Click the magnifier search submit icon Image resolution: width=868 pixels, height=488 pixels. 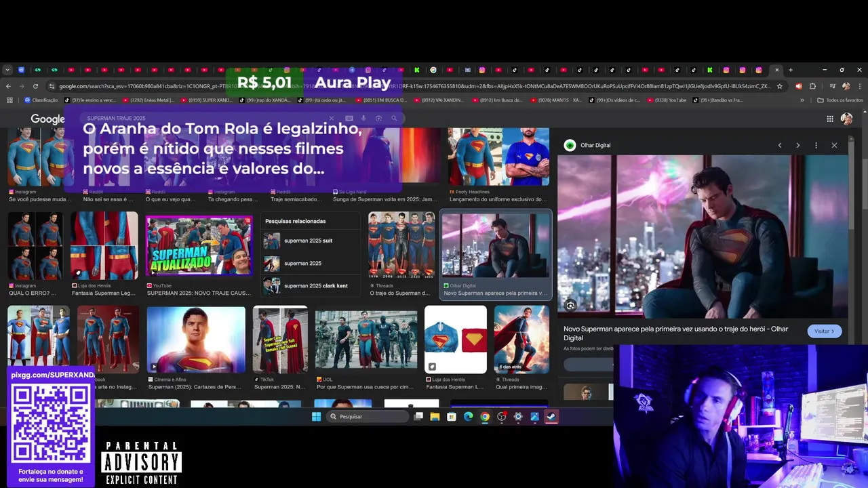pyautogui.click(x=393, y=118)
